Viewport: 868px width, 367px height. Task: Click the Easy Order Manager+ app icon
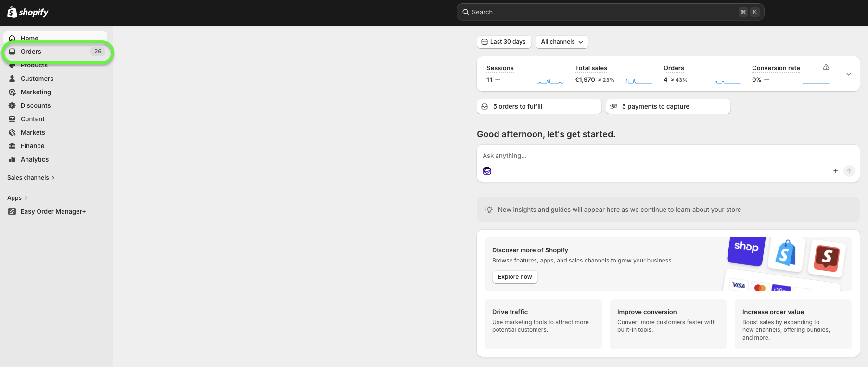tap(12, 211)
